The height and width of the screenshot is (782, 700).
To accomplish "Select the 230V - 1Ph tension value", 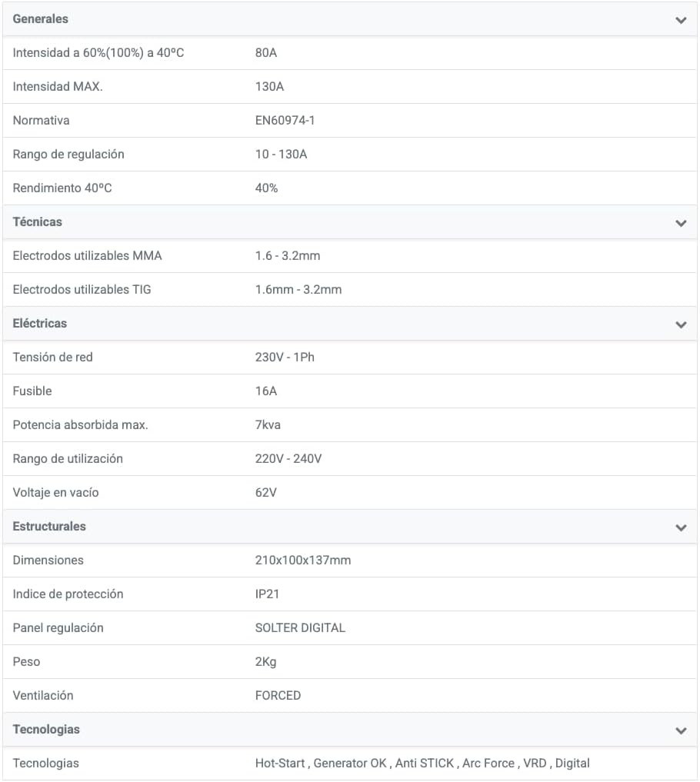I will pyautogui.click(x=285, y=358).
